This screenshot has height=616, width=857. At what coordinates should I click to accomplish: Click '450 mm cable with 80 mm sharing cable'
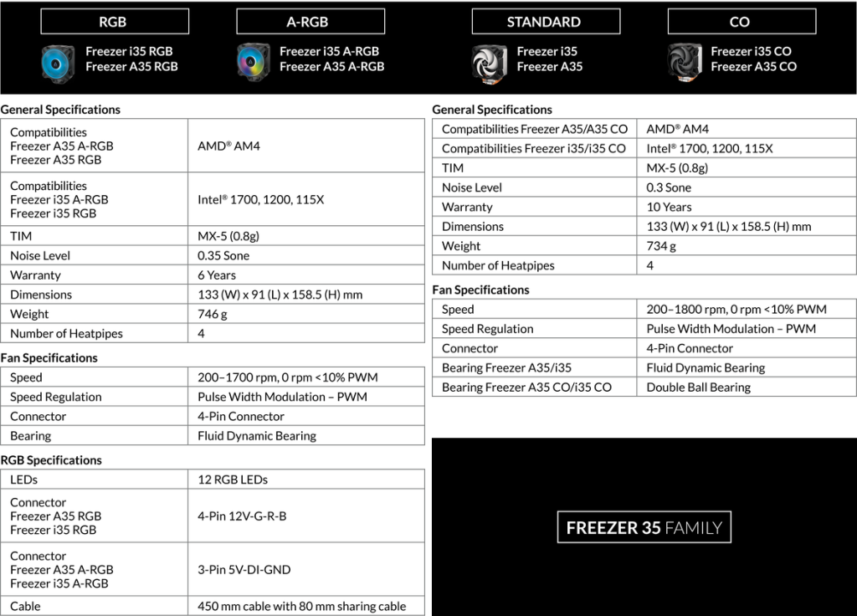click(x=301, y=606)
